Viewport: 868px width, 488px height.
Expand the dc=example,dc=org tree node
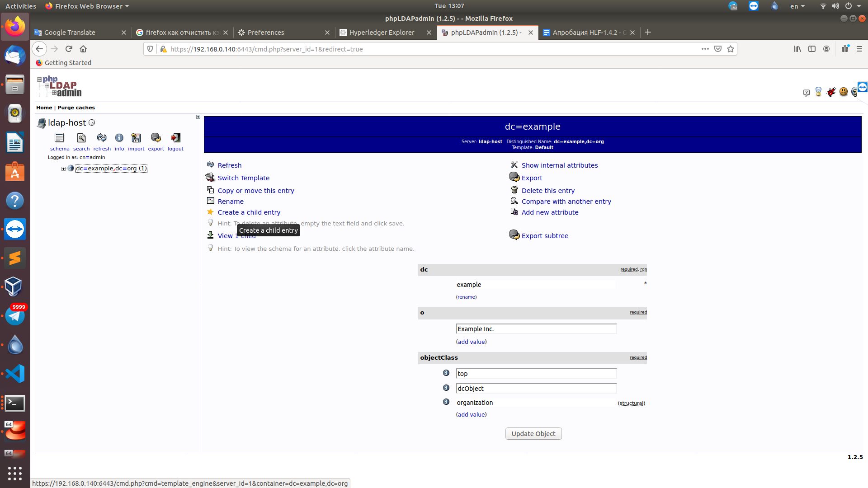point(64,169)
